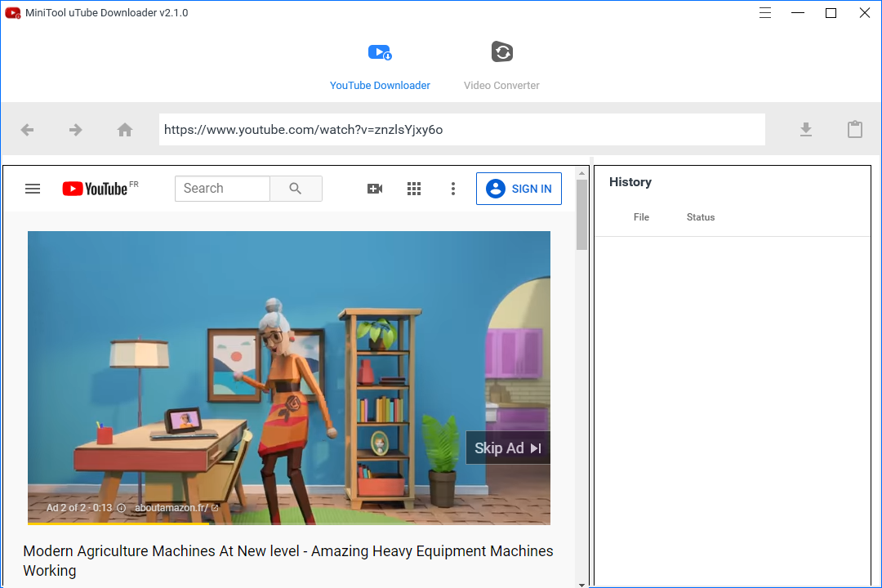882x588 pixels.
Task: Open the MiniTool hamburger menu in title bar
Action: [x=765, y=13]
